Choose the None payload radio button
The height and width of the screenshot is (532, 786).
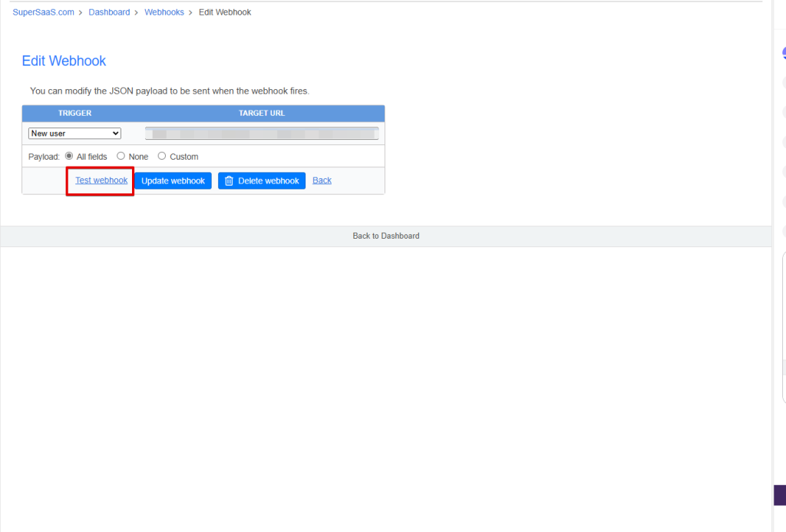point(121,156)
